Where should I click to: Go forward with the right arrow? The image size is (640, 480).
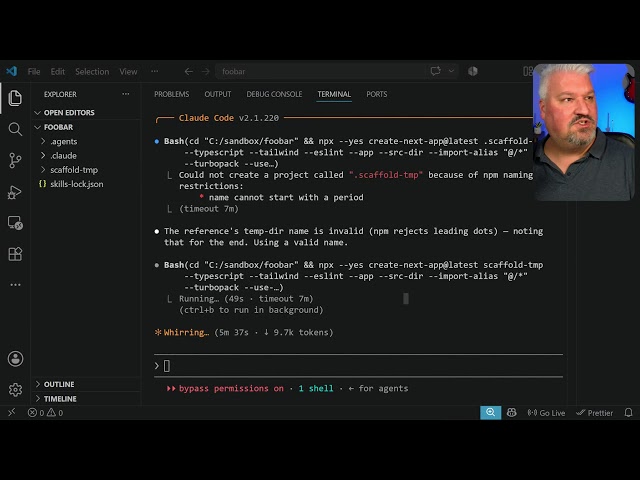(x=205, y=71)
